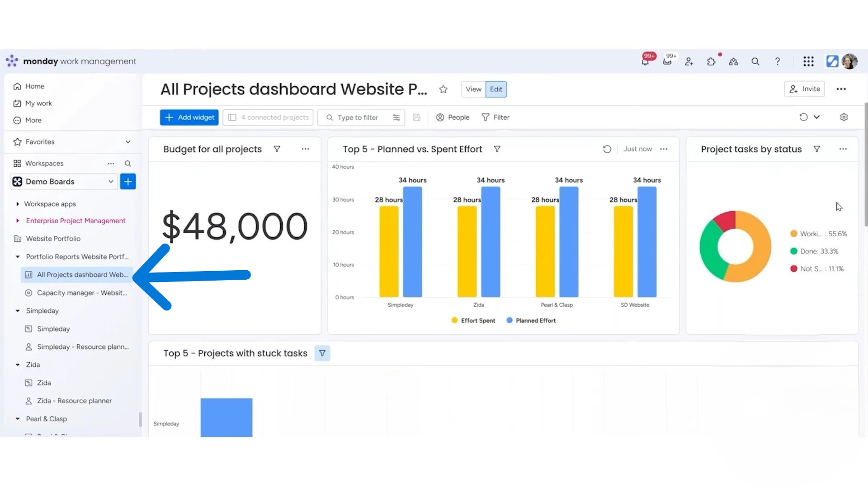Viewport: 868px width, 488px height.
Task: Refresh the Planned vs. Spent Effort widget
Action: tap(607, 149)
